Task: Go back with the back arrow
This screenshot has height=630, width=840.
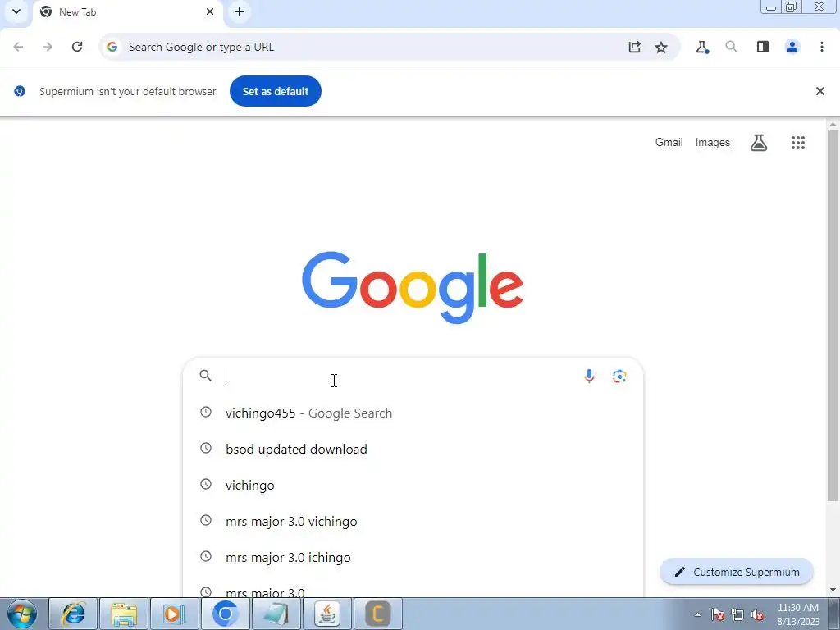Action: 18,47
